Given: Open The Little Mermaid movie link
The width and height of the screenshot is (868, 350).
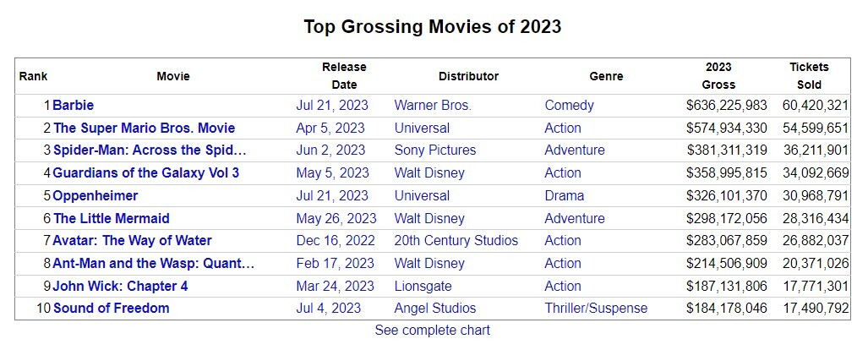Looking at the screenshot, I should point(111,219).
